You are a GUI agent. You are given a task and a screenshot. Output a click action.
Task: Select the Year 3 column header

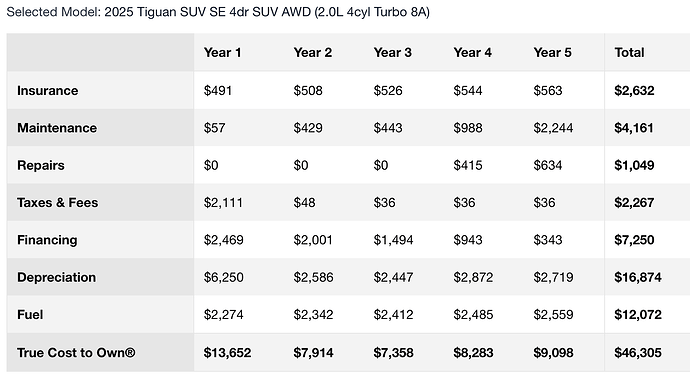393,52
